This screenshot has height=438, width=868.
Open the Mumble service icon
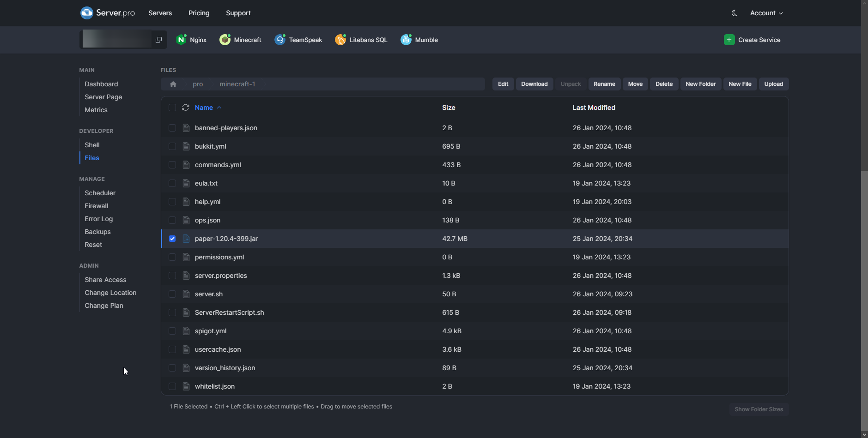pos(406,40)
